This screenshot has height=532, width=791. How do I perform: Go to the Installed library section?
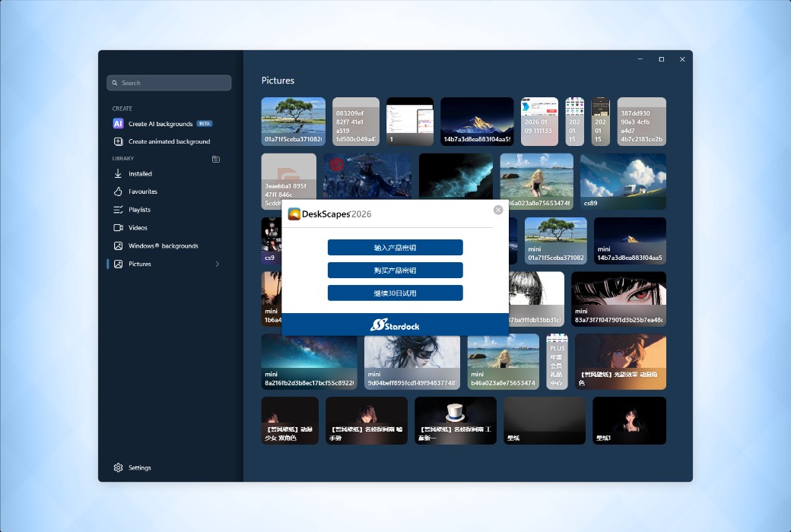click(x=140, y=174)
